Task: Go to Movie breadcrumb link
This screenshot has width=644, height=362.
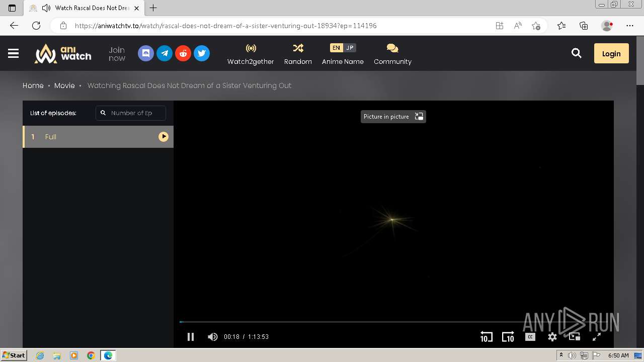Action: tap(64, 85)
